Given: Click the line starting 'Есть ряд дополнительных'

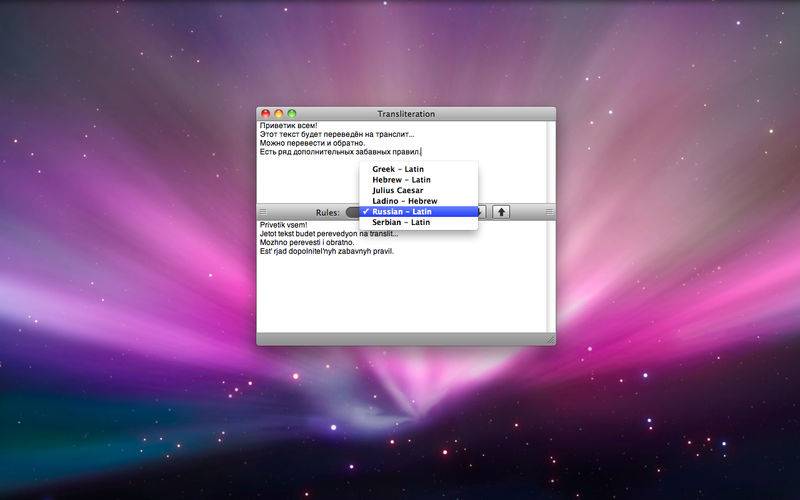Looking at the screenshot, I should tap(340, 152).
